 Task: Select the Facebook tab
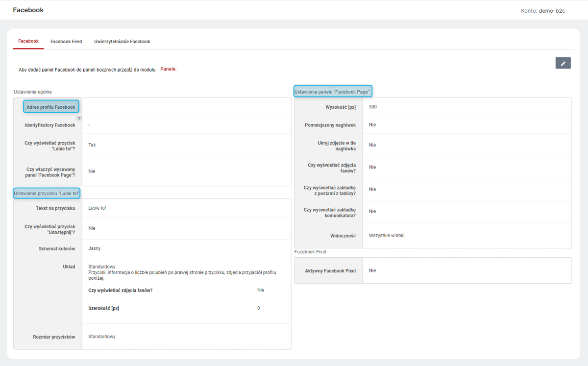point(28,41)
